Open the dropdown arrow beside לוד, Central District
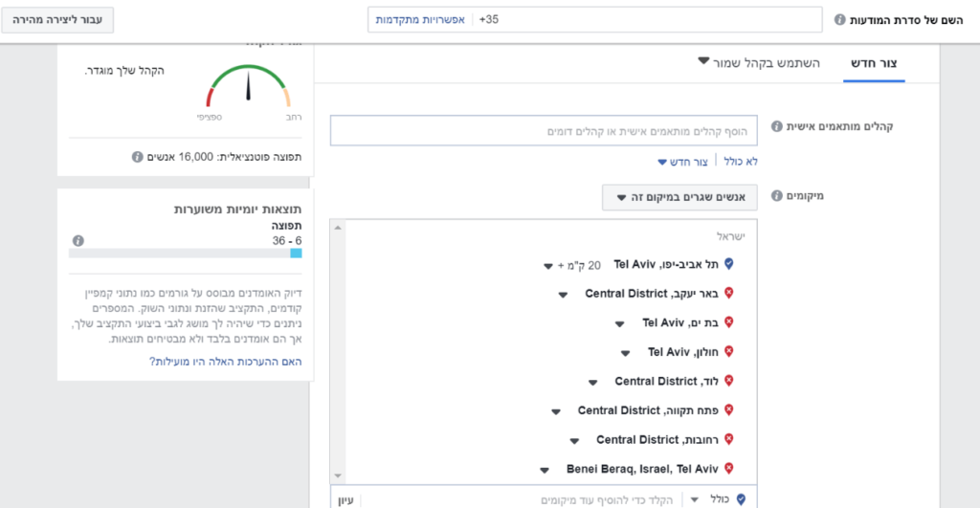Screen dimensions: 980x508 592,382
